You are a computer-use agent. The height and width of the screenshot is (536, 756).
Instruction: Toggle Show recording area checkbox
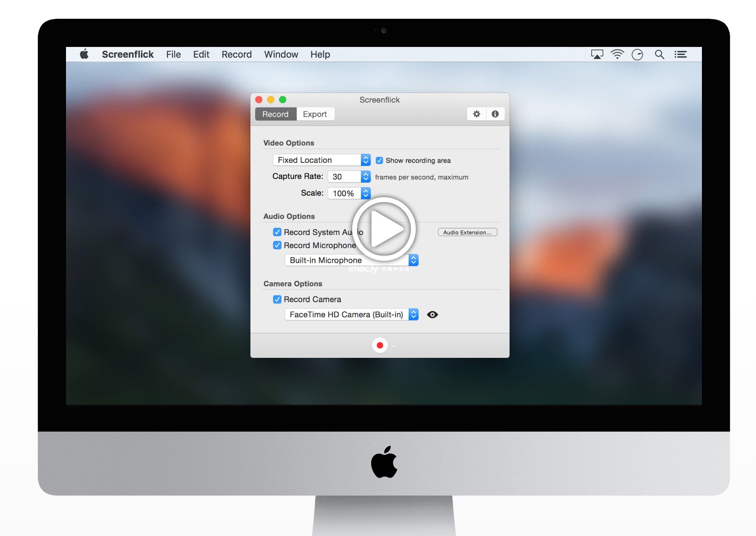[x=379, y=160]
